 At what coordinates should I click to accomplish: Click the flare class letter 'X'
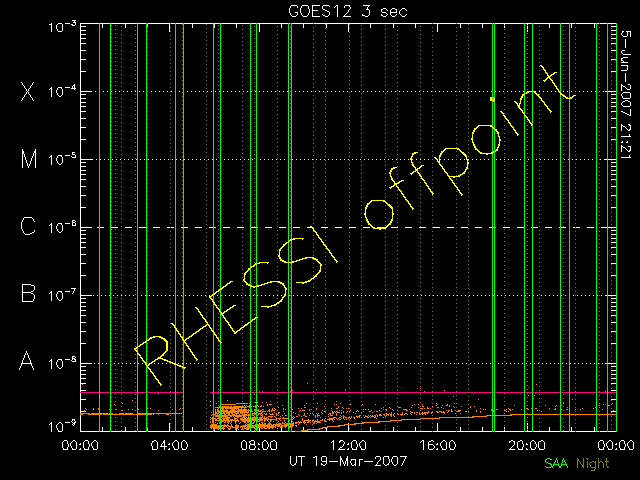pos(28,91)
